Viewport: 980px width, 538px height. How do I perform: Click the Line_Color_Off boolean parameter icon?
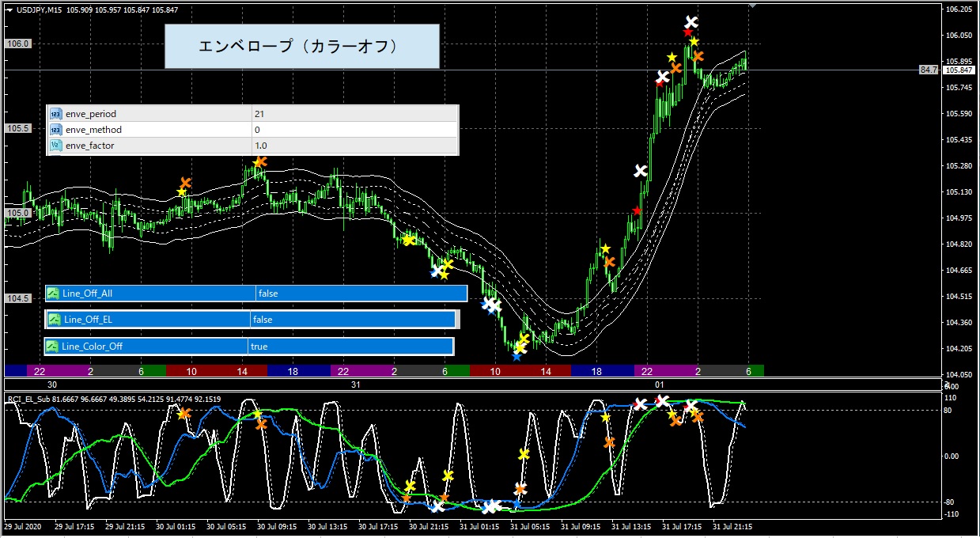tap(52, 347)
